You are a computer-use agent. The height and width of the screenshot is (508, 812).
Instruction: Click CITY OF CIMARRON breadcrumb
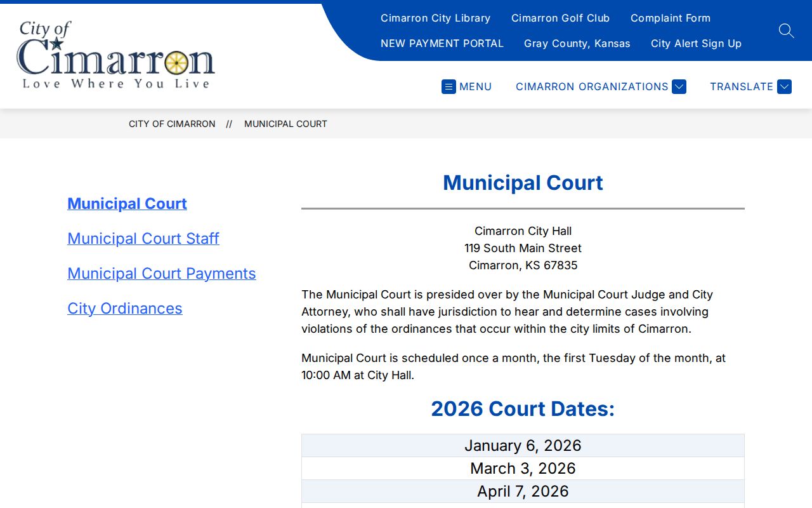[x=172, y=124]
